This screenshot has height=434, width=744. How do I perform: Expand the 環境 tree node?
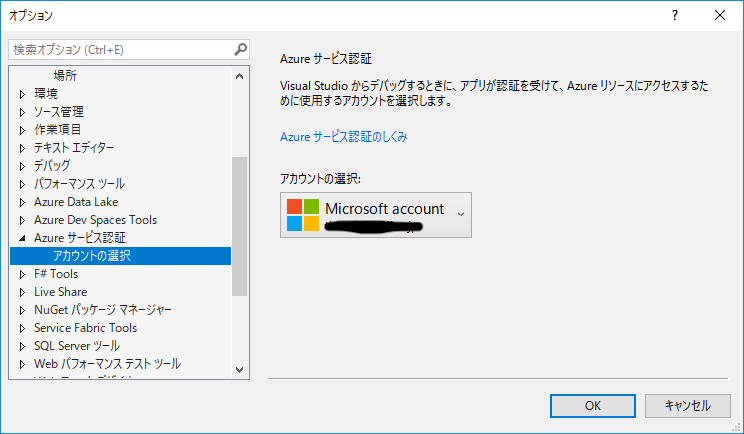[x=22, y=94]
